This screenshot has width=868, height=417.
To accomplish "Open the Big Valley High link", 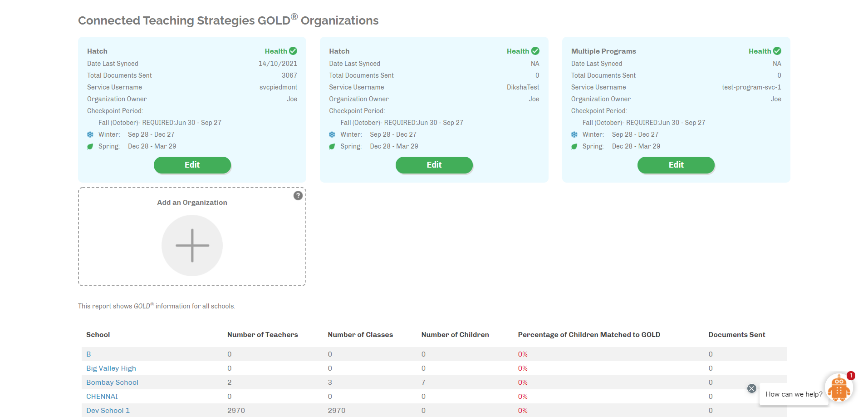I will [111, 368].
